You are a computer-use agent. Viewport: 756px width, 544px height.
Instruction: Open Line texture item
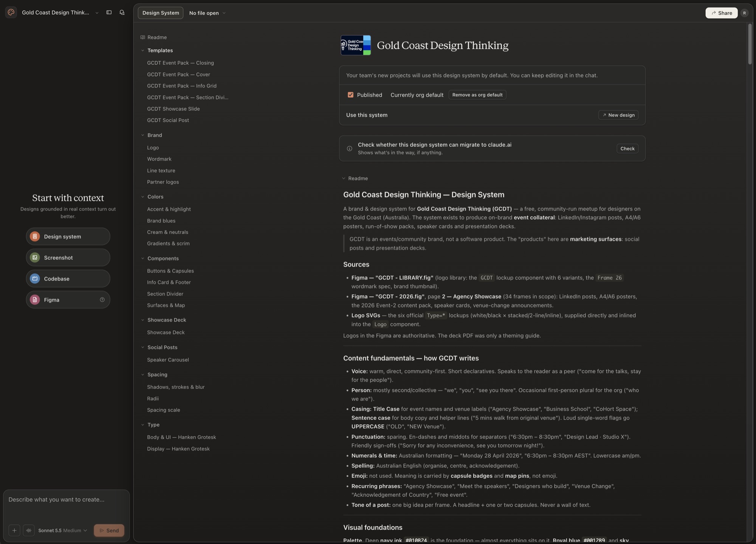point(161,171)
